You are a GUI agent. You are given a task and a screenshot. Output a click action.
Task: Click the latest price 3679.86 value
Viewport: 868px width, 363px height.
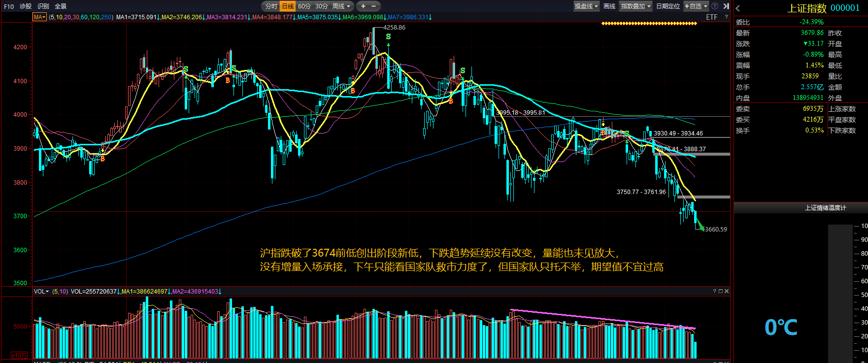pyautogui.click(x=812, y=33)
